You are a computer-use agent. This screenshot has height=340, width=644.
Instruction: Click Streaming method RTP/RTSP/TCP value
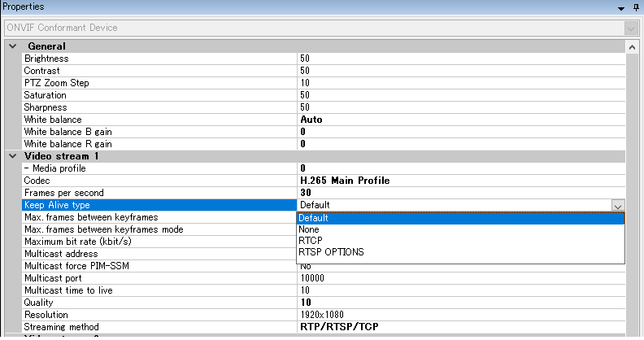tap(460, 327)
